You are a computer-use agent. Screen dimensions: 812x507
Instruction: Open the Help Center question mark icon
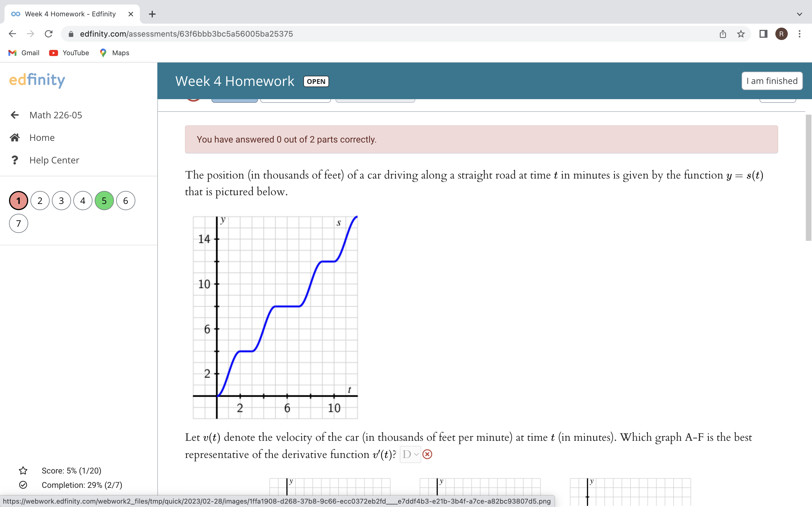(15, 160)
